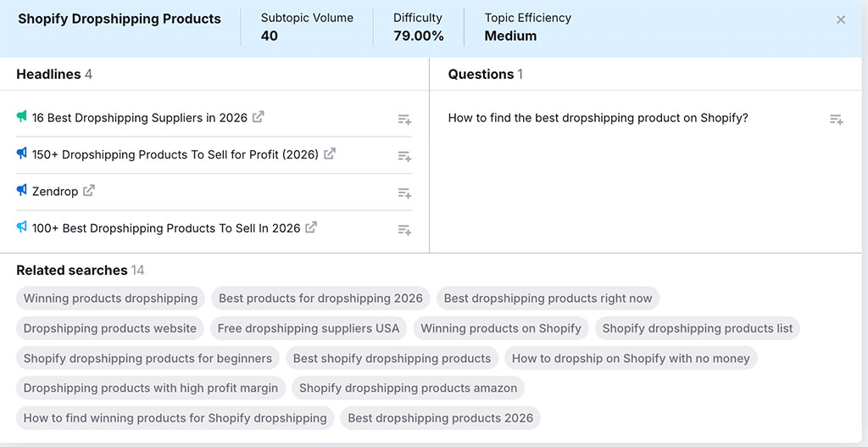This screenshot has width=868, height=447.
Task: Select Best dropshipping products 2026 tag
Action: tap(441, 417)
